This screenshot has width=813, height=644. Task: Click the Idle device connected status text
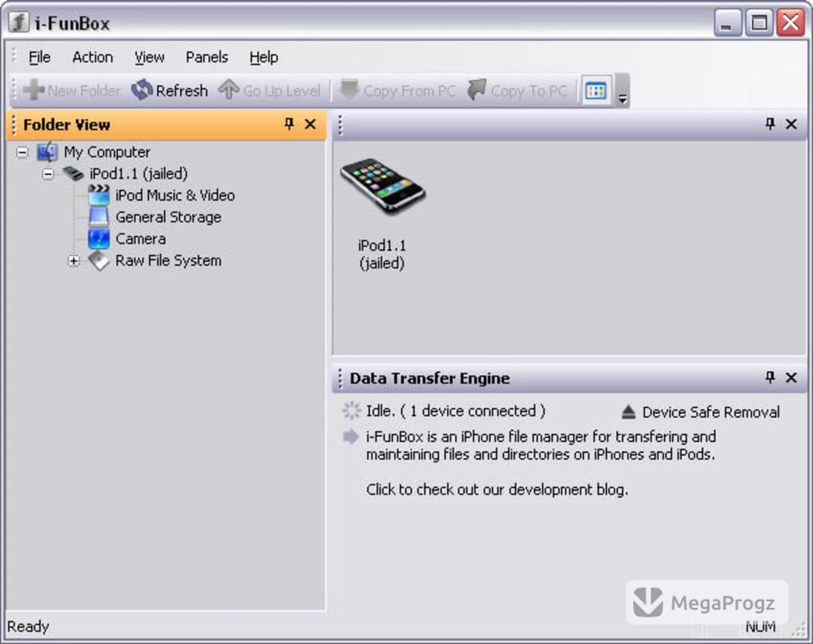point(455,411)
